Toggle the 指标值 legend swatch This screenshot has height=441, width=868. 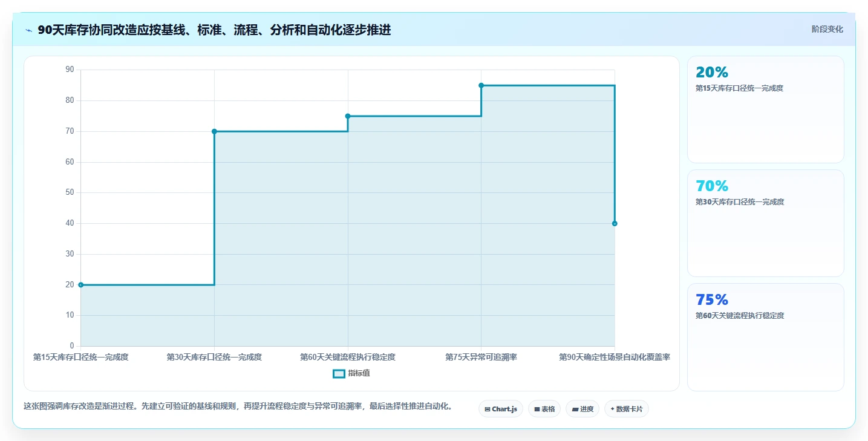(339, 373)
